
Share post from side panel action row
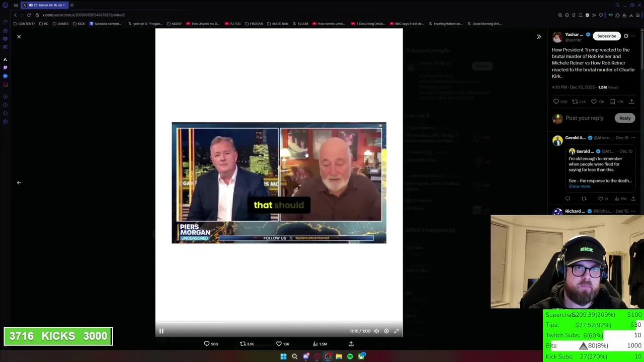click(631, 102)
